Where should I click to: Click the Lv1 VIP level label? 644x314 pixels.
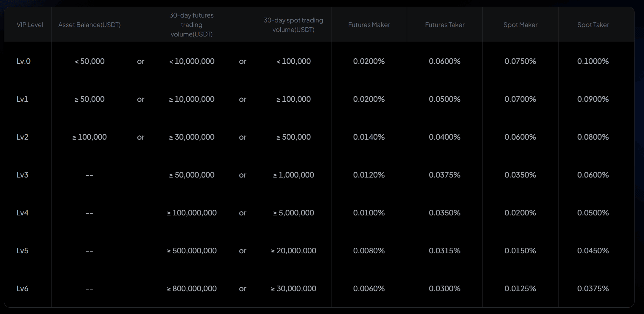click(22, 99)
